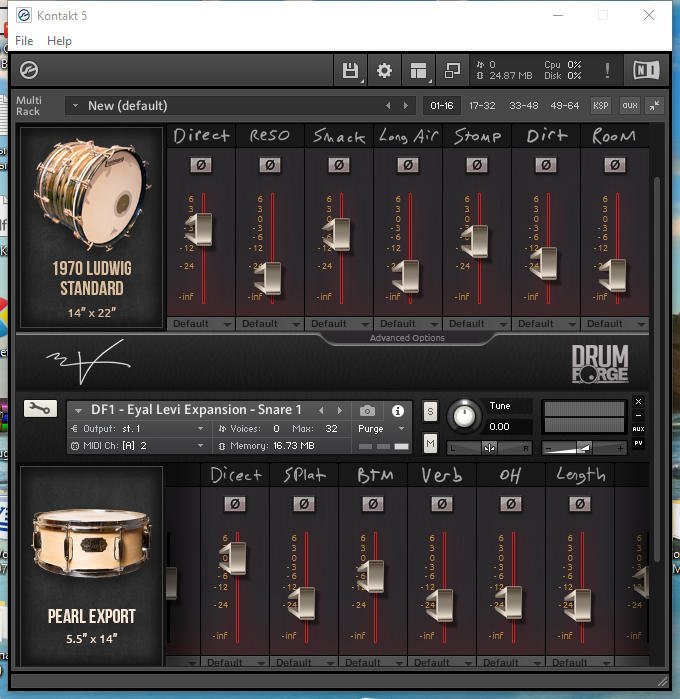Click the rack vertical scrollbar
The width and height of the screenshot is (680, 699).
(x=656, y=370)
